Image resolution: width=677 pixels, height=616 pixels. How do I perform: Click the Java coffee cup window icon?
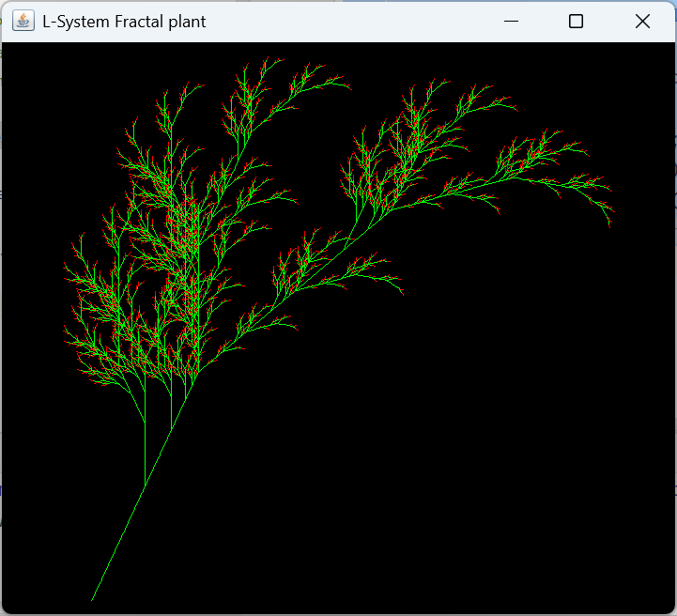[x=23, y=21]
